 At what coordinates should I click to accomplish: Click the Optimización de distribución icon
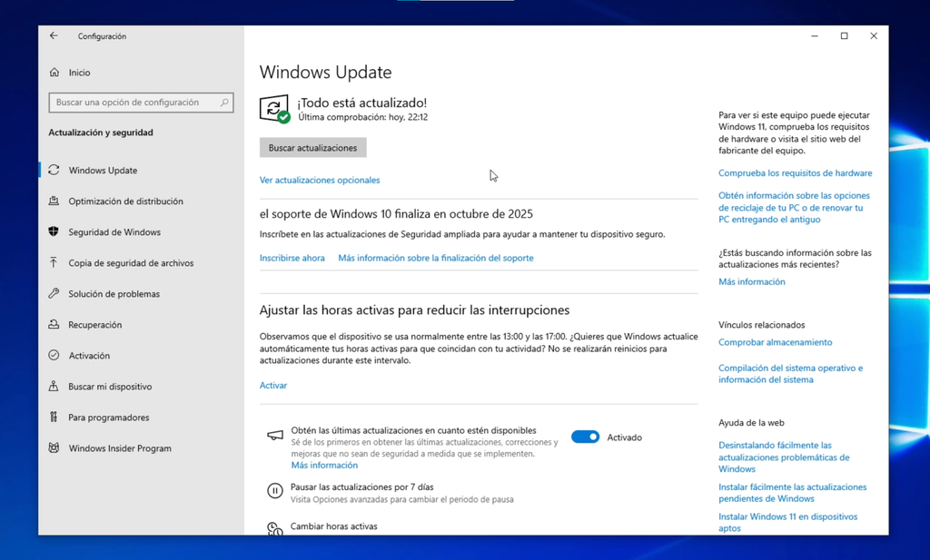tap(54, 201)
